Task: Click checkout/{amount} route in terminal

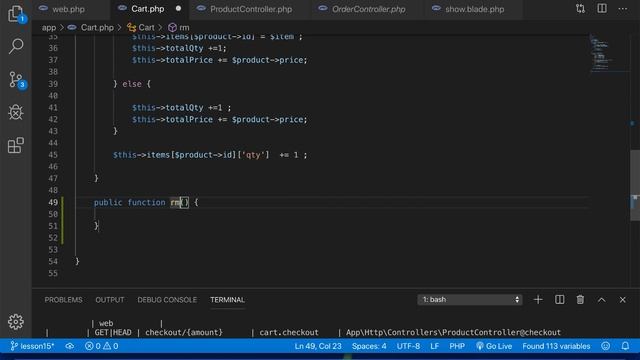Action: tap(184, 332)
